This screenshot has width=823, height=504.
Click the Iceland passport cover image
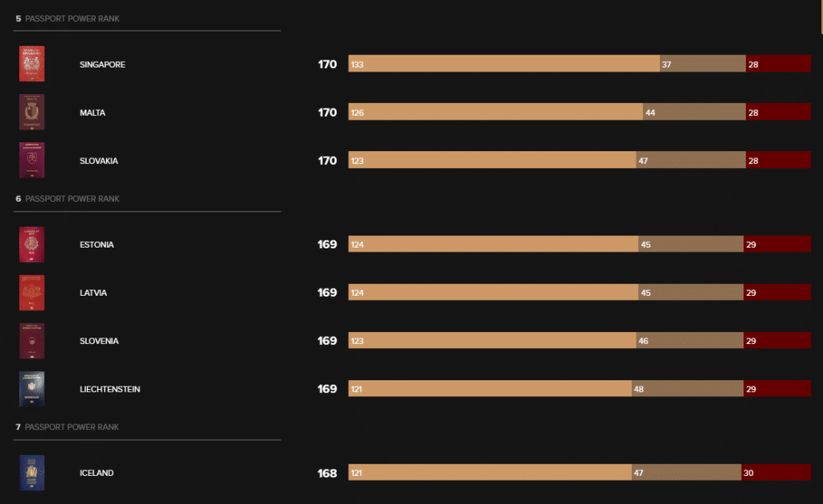point(32,473)
